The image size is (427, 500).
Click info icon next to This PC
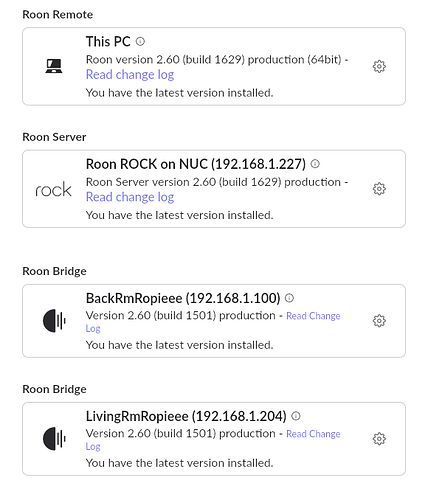[140, 41]
